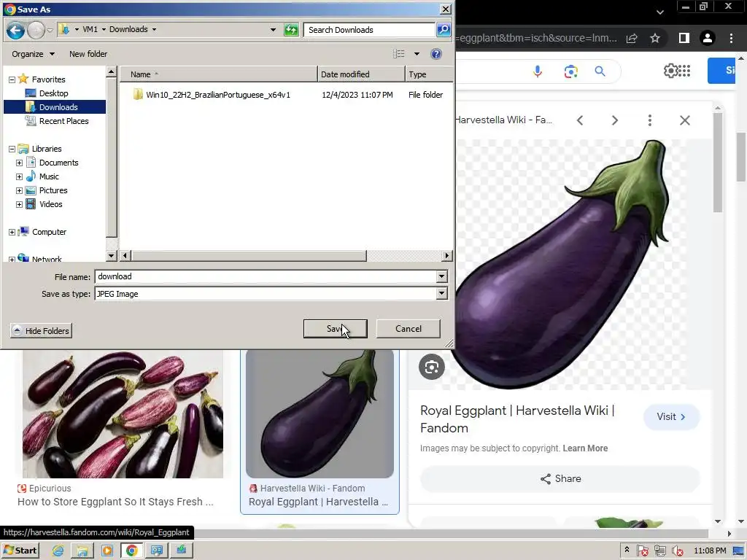Click the VM1 breadcrumb in the path
Image resolution: width=747 pixels, height=560 pixels.
tap(90, 29)
